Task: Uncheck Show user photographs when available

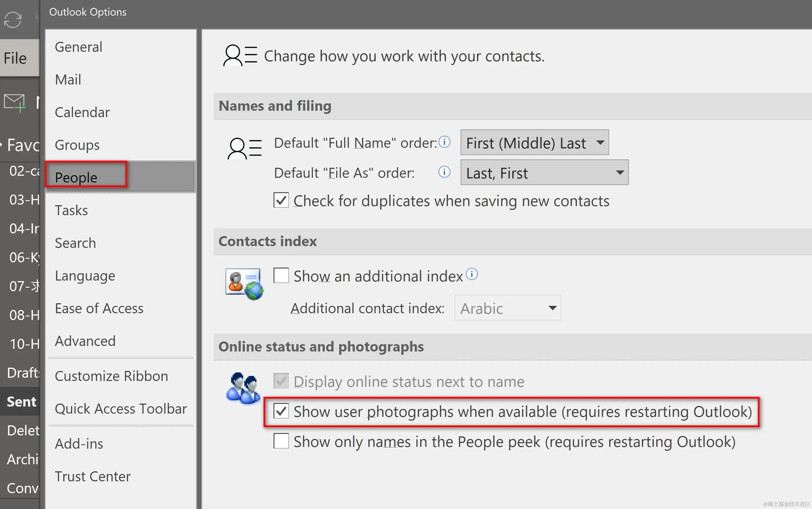Action: pos(281,411)
